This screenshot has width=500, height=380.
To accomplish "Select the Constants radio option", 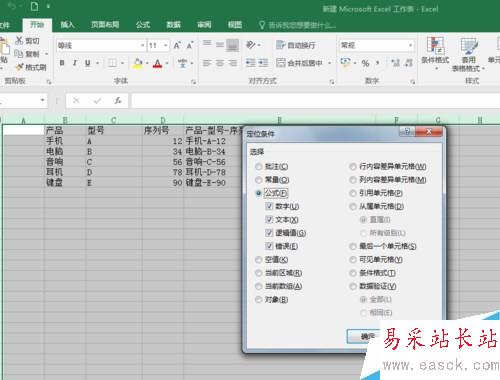I will [x=272, y=180].
